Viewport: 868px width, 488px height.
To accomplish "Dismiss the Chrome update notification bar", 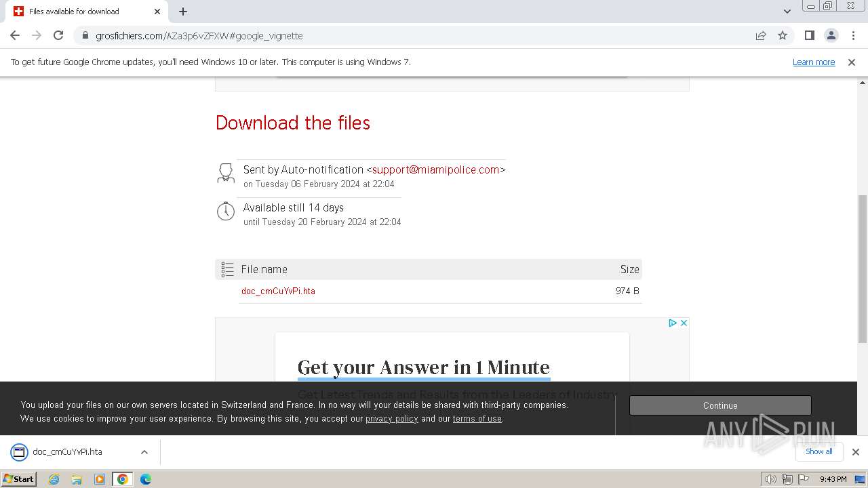I will pyautogui.click(x=852, y=62).
